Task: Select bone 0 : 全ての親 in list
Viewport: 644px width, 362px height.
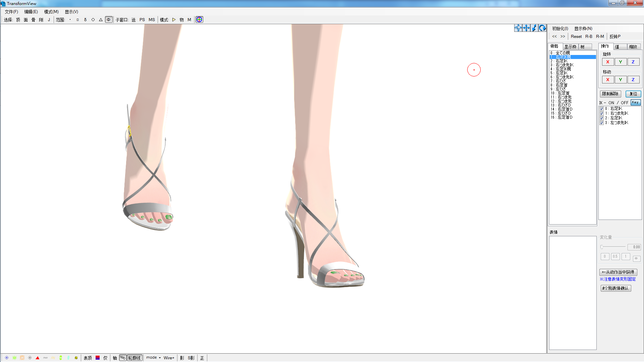Action: [573, 53]
